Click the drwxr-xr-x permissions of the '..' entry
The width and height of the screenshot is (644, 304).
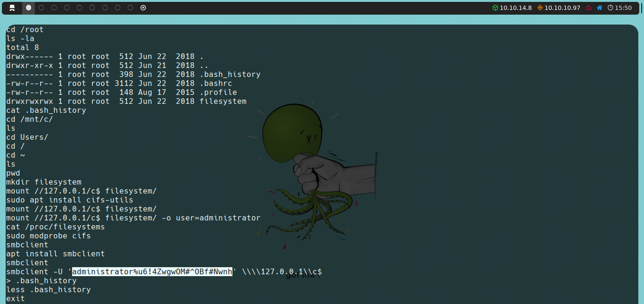30,66
